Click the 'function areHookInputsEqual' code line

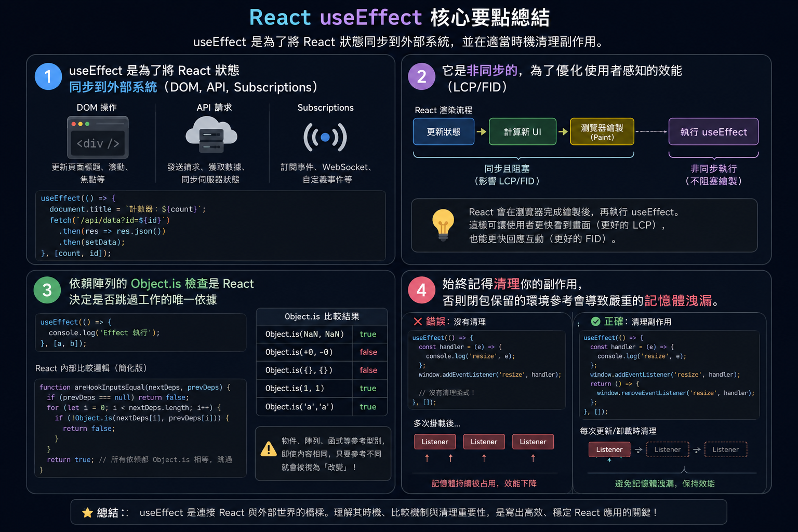(135, 388)
